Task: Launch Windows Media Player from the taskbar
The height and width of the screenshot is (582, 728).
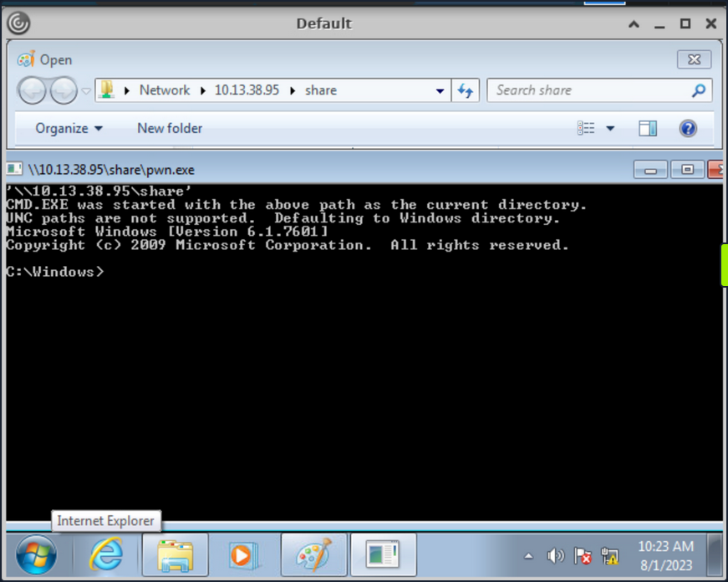Action: tap(244, 554)
